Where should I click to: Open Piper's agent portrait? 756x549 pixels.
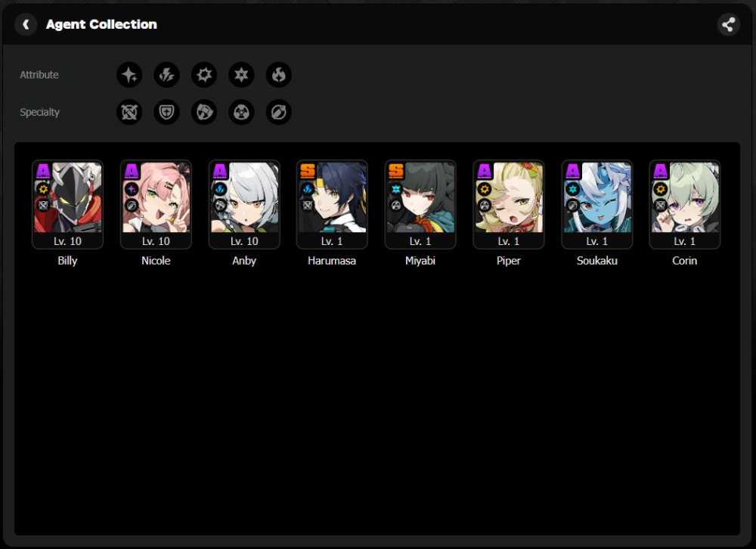[x=509, y=204]
